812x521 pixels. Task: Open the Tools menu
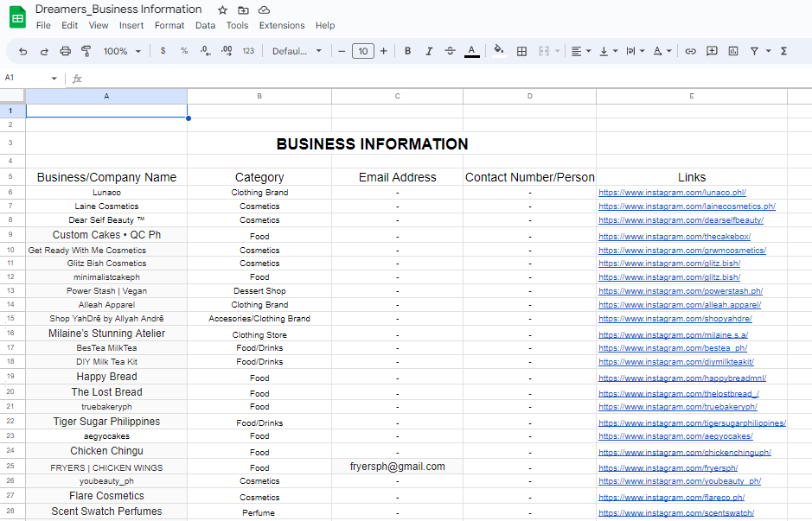(x=237, y=25)
